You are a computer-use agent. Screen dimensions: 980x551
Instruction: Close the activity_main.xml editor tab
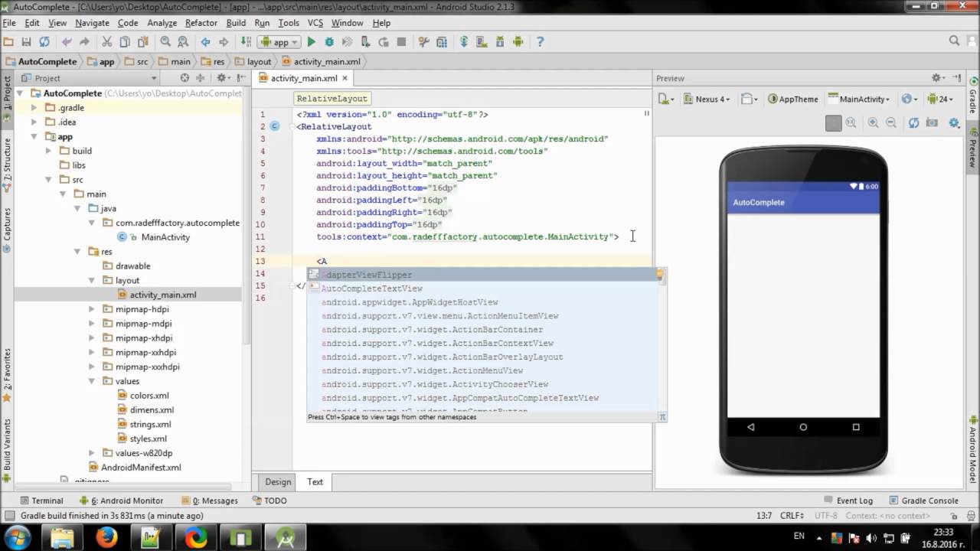click(345, 78)
